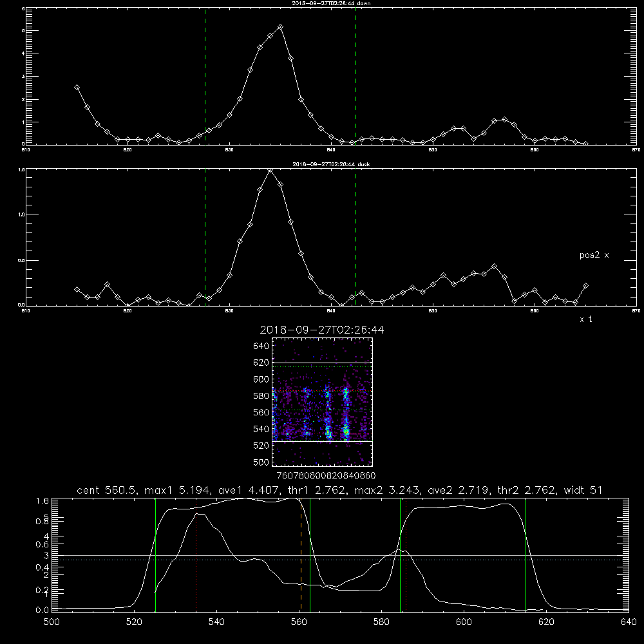Click the '500' label beside the spectrogram image
The width and height of the screenshot is (644, 644).
pos(261,462)
